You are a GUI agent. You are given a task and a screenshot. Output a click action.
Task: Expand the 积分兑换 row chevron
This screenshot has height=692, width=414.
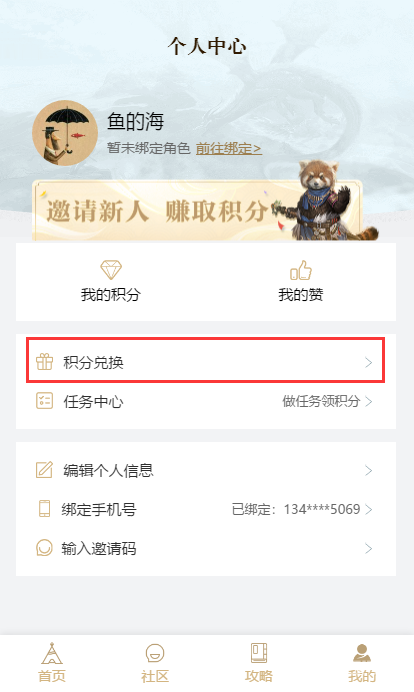[369, 362]
